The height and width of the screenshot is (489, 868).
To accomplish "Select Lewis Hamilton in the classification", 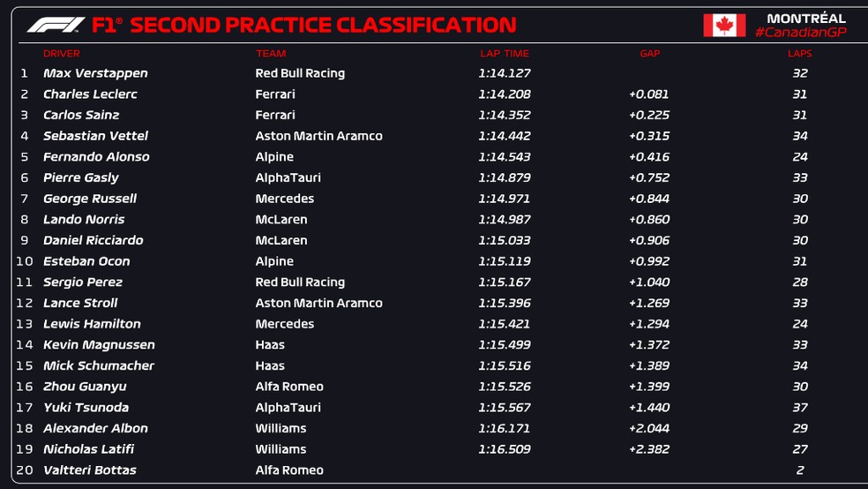I will 92,324.
